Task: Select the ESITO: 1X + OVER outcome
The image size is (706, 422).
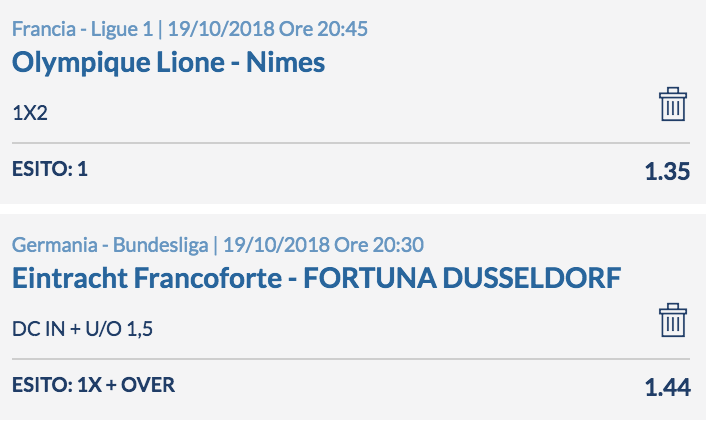Action: pos(93,385)
